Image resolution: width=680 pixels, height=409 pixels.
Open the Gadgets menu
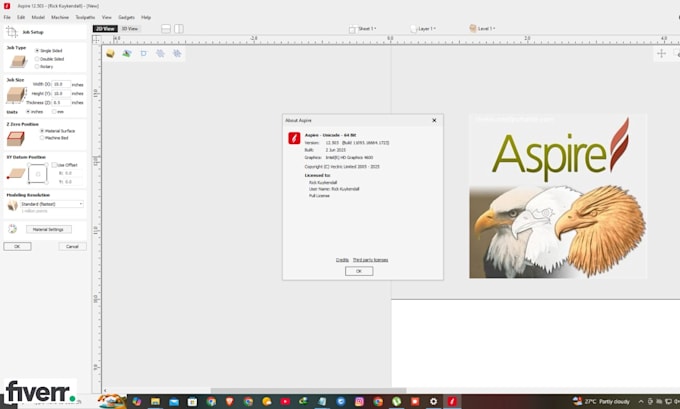coord(126,17)
